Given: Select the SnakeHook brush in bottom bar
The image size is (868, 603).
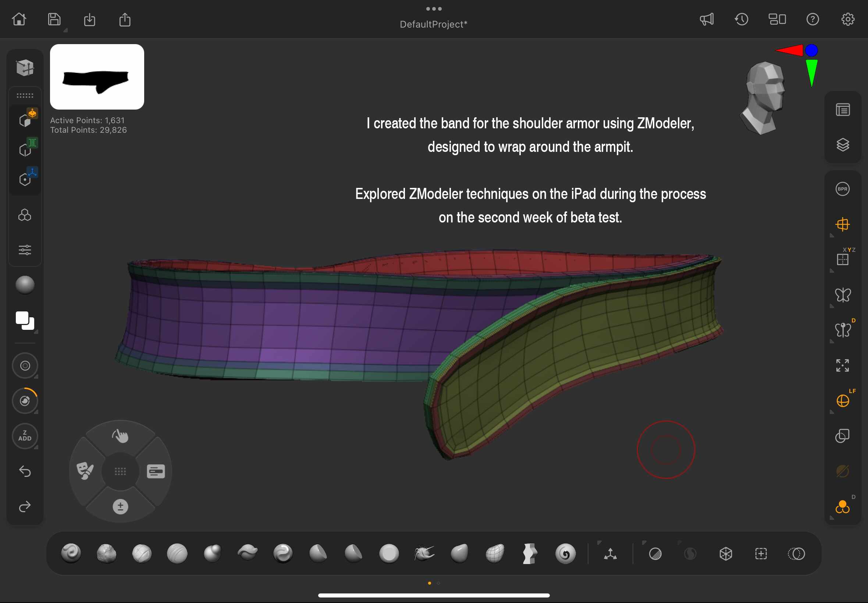Looking at the screenshot, I should 424,553.
